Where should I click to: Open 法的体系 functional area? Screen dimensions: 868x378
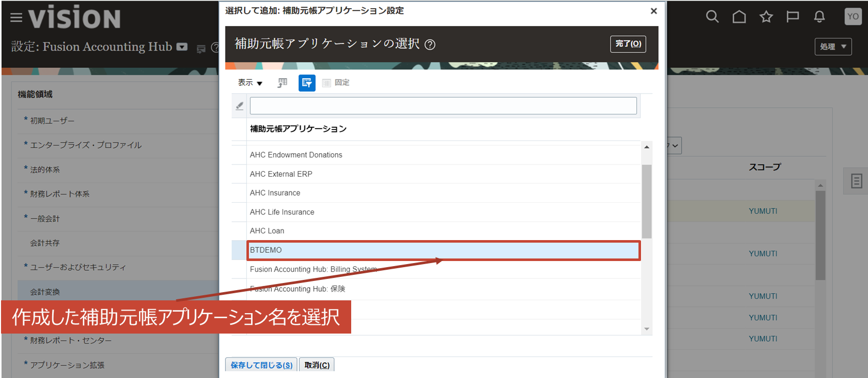coord(45,170)
